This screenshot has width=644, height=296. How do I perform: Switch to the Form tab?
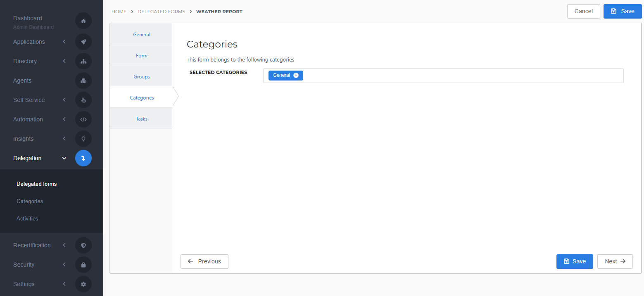tap(141, 55)
